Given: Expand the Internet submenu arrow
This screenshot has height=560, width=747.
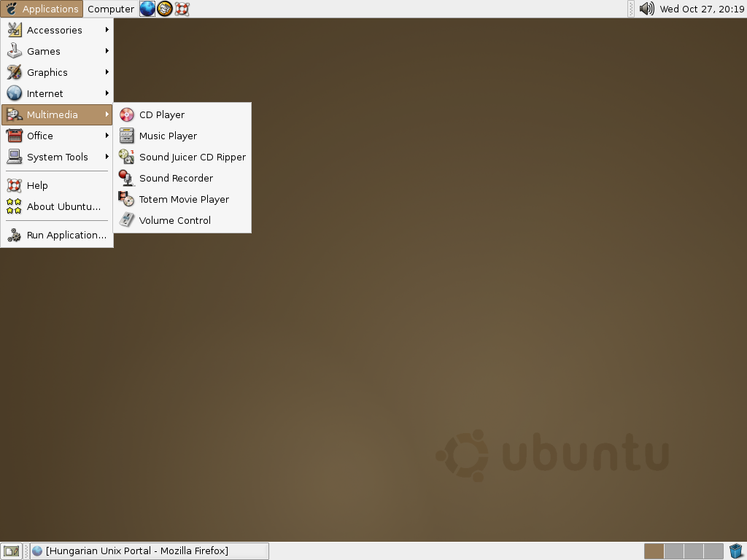Looking at the screenshot, I should tap(107, 93).
